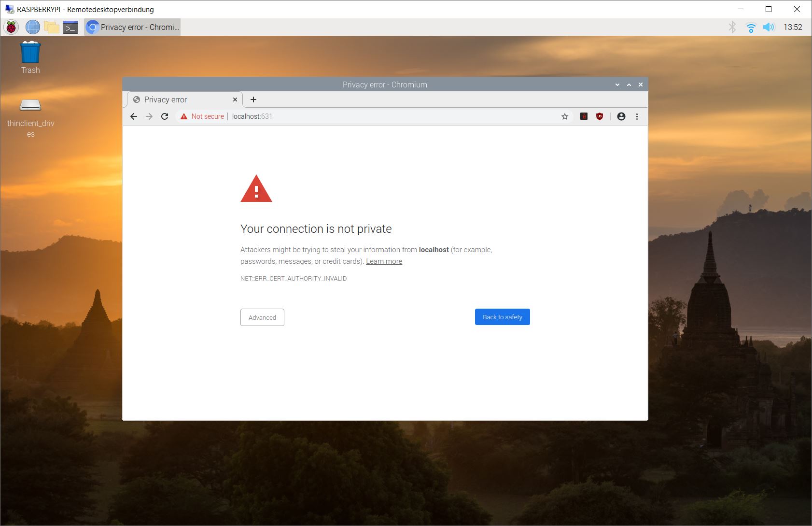Open the File Manager from the taskbar
812x526 pixels.
pos(52,27)
